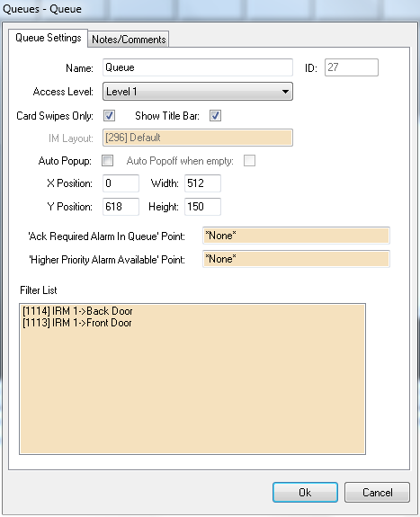420x517 pixels.
Task: Open the Higher Priority Alarm point field
Action: (x=296, y=259)
